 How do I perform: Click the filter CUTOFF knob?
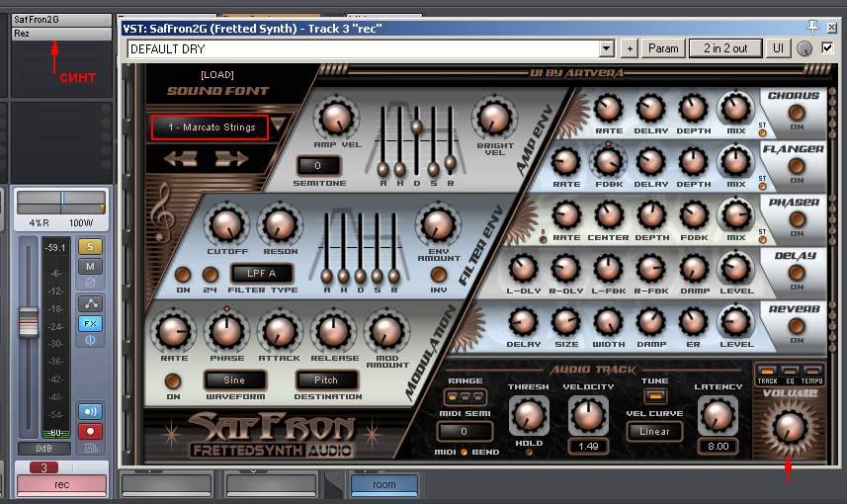(227, 224)
